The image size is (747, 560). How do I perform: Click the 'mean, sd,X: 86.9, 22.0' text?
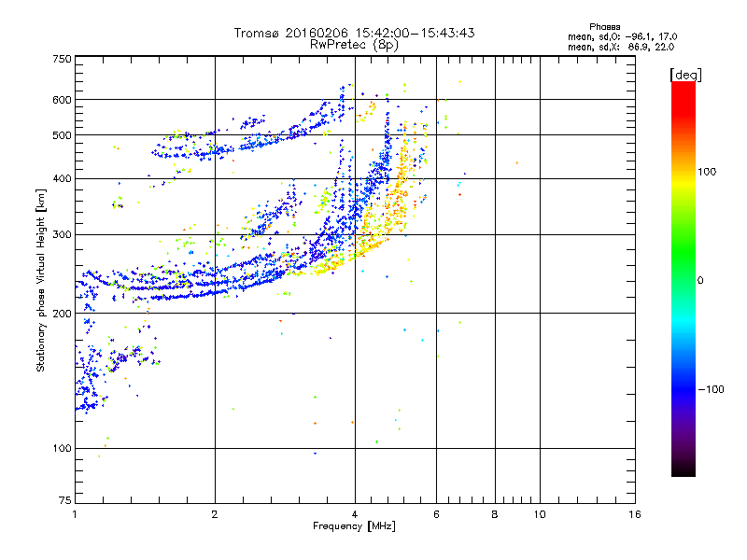pos(621,47)
